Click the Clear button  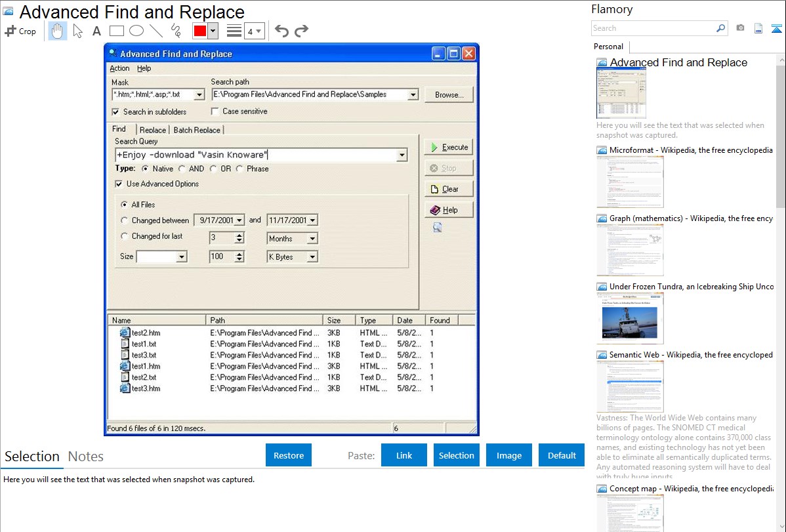click(x=449, y=189)
